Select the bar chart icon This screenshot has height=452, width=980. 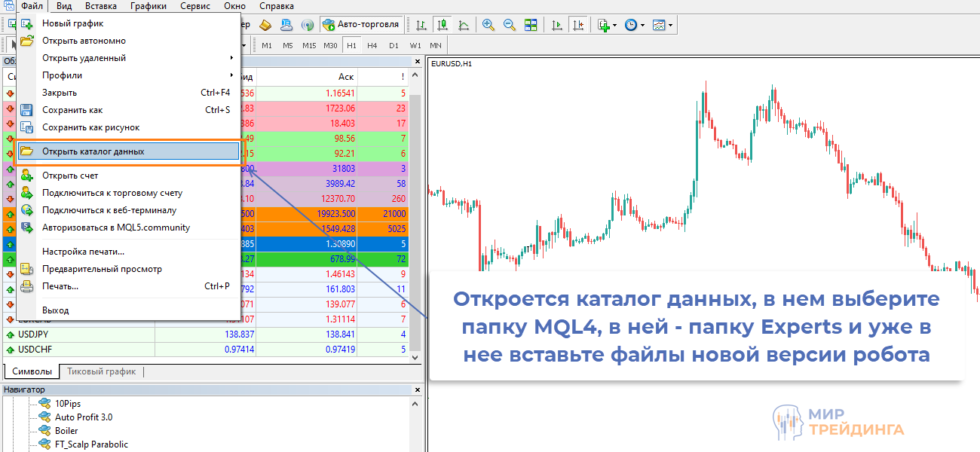coord(421,25)
